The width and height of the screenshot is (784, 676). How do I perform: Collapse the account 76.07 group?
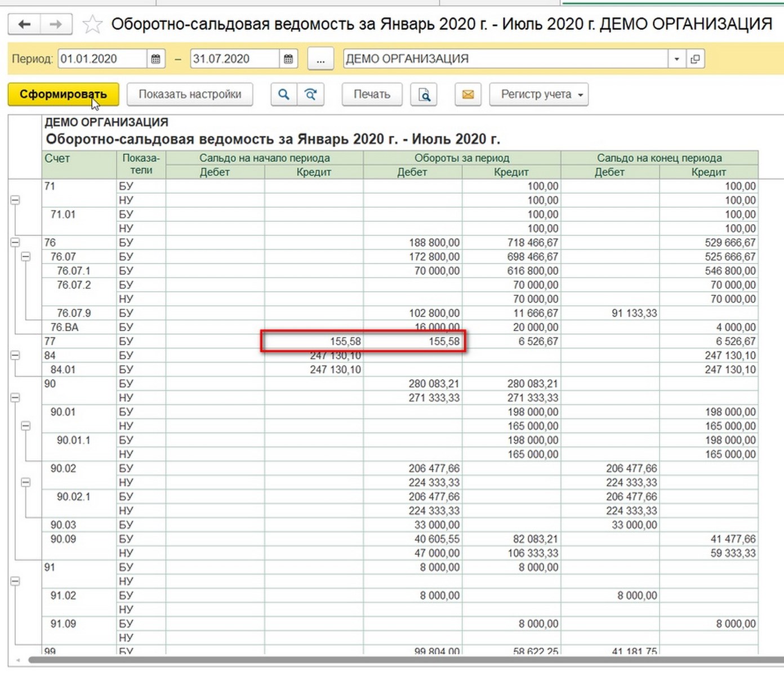(x=25, y=256)
